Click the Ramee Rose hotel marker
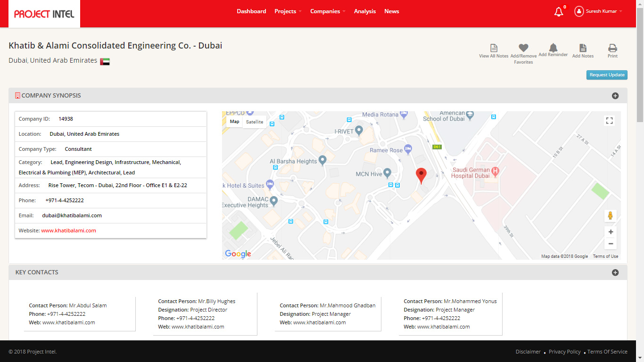This screenshot has height=362, width=644. (x=407, y=150)
